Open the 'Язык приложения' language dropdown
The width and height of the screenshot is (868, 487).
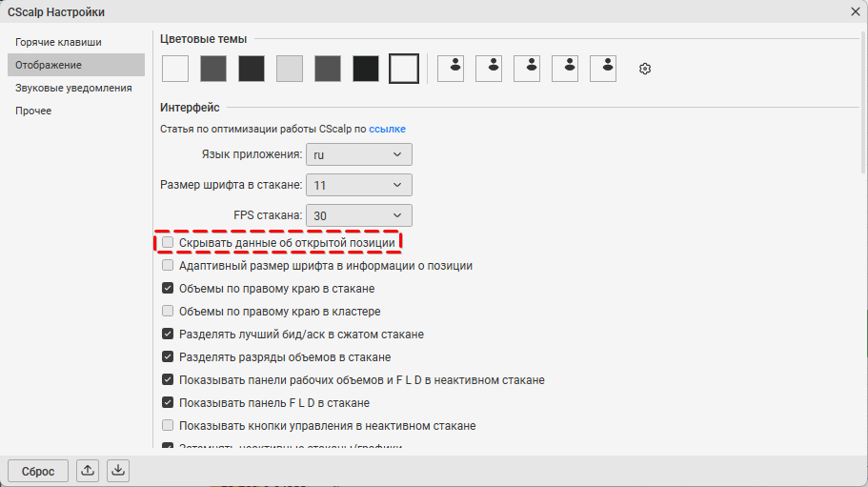[359, 154]
